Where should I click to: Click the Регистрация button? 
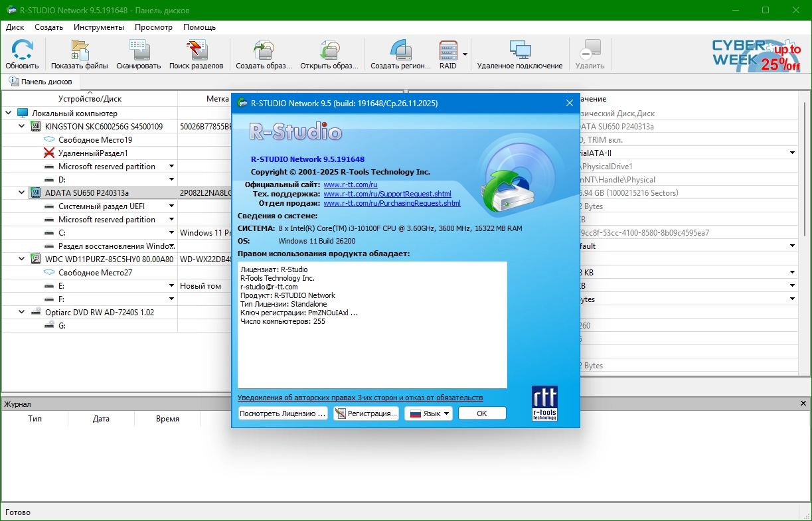(x=366, y=413)
